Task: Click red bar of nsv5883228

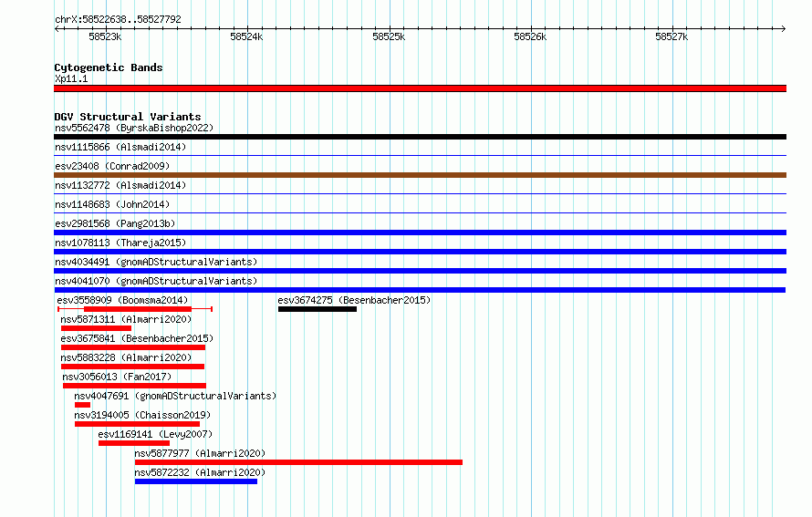Action: click(132, 367)
